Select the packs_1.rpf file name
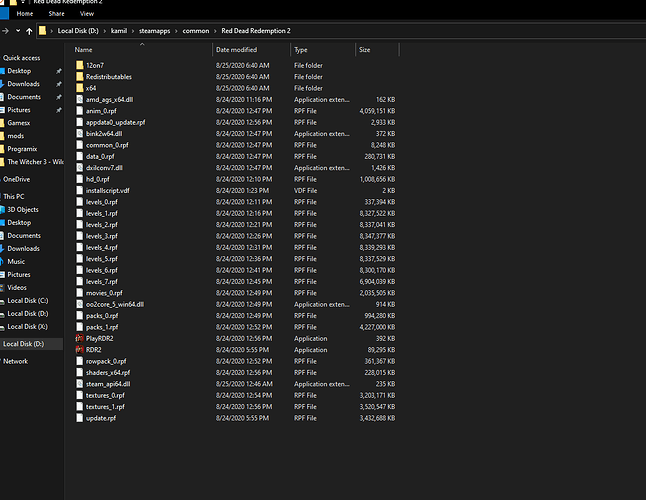646x500 pixels. click(102, 327)
